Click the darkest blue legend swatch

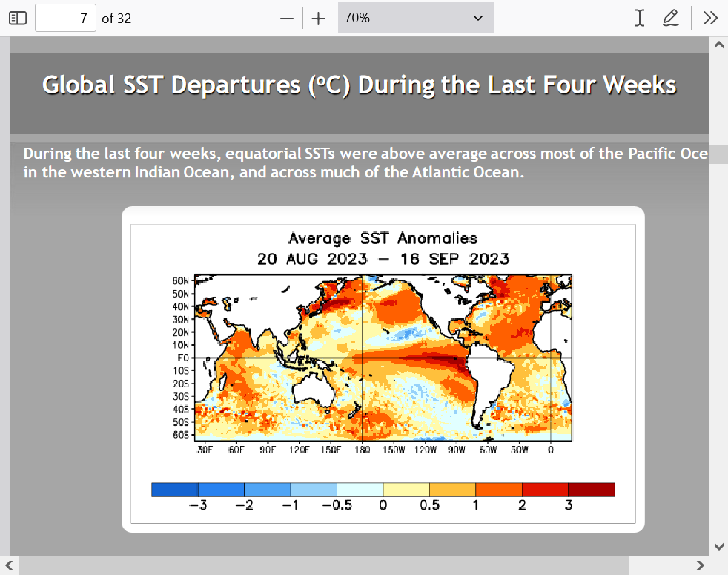174,490
